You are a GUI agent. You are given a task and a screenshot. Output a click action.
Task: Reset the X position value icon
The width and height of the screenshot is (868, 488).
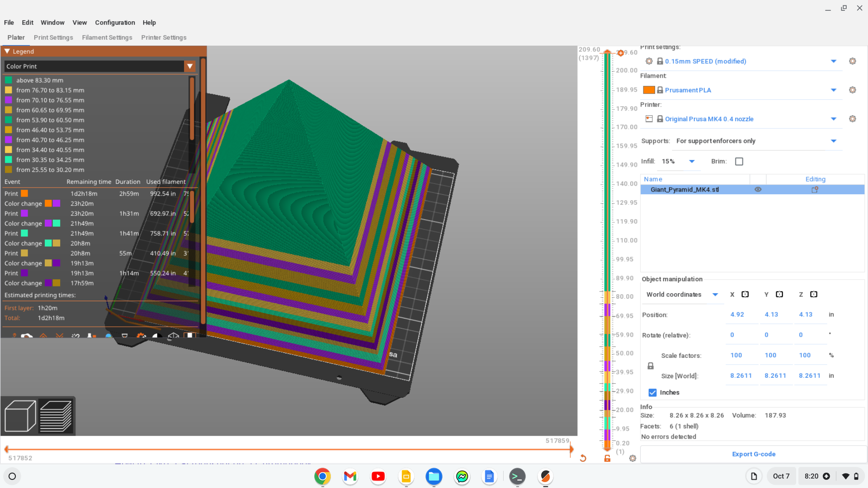click(x=745, y=295)
